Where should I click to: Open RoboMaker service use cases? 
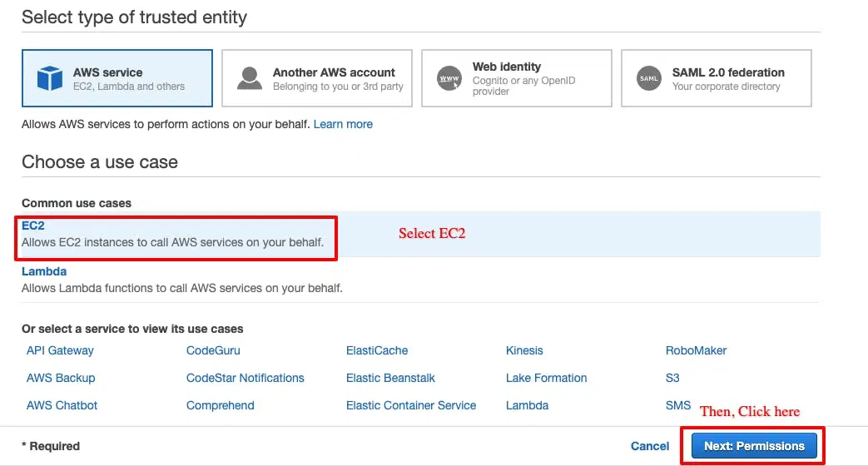[696, 350]
